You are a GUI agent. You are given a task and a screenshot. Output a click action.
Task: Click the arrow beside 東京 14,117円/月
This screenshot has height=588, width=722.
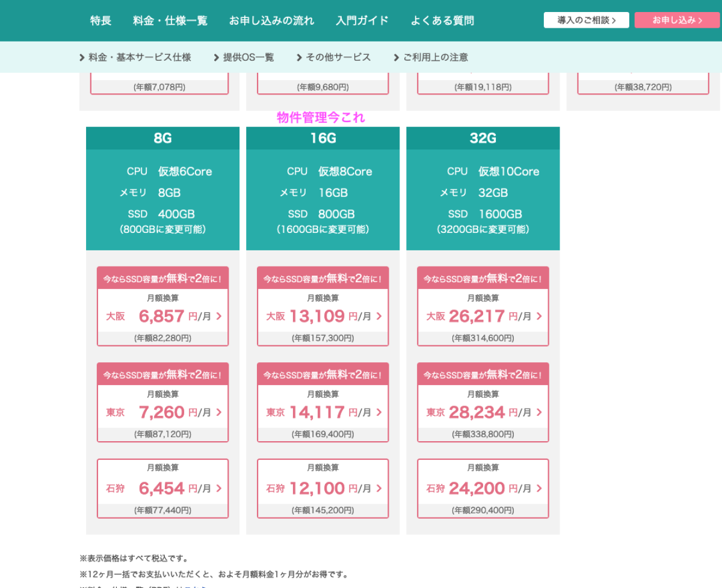click(379, 412)
